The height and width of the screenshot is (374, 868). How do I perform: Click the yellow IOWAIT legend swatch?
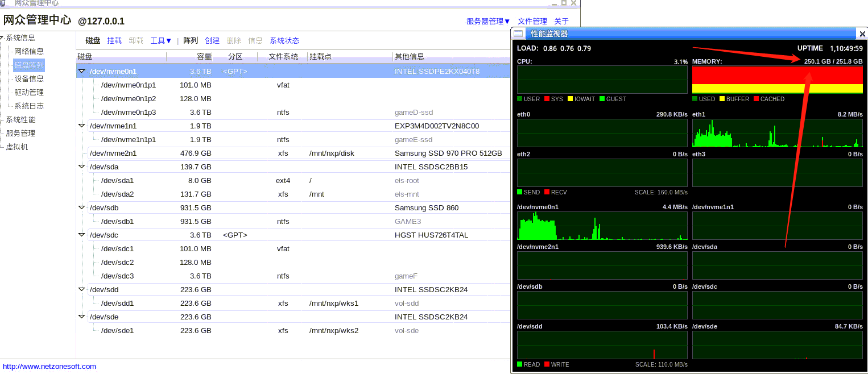570,99
